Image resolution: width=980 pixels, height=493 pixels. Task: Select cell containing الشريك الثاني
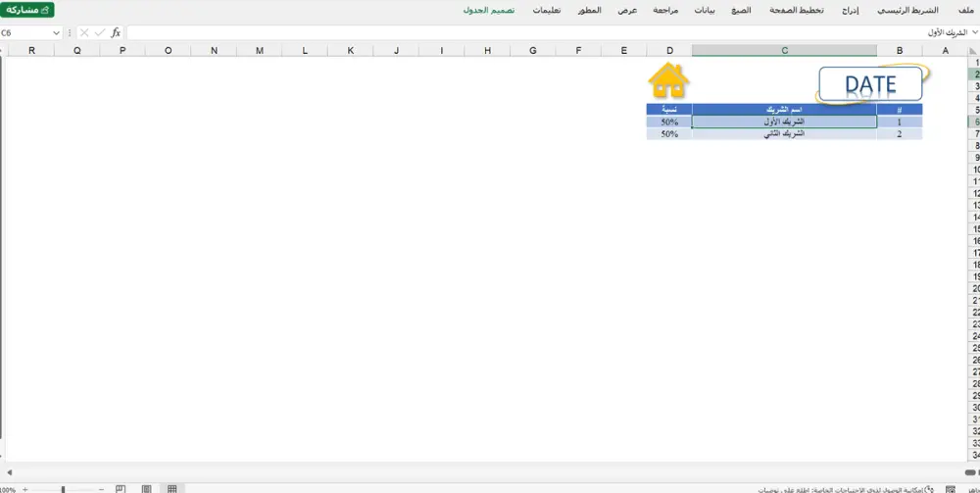(784, 133)
